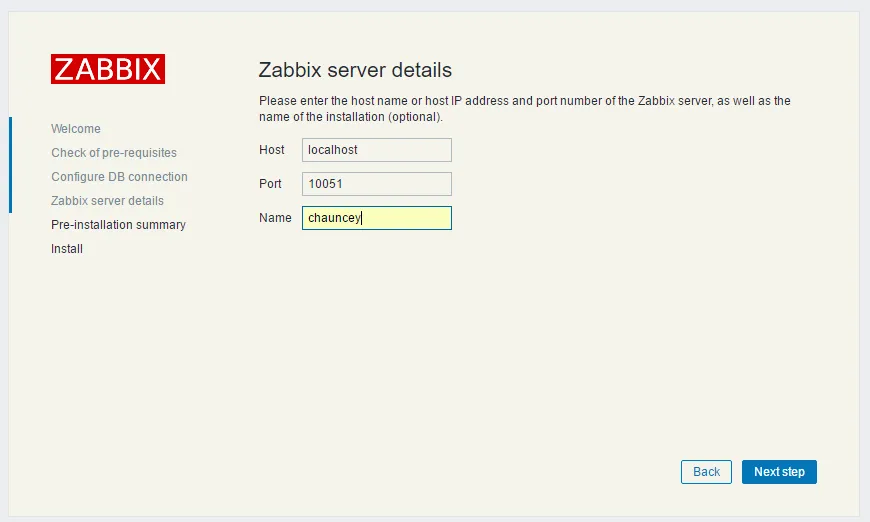Focus the Port field showing 10051
Screen dimensions: 870x522
pos(376,184)
